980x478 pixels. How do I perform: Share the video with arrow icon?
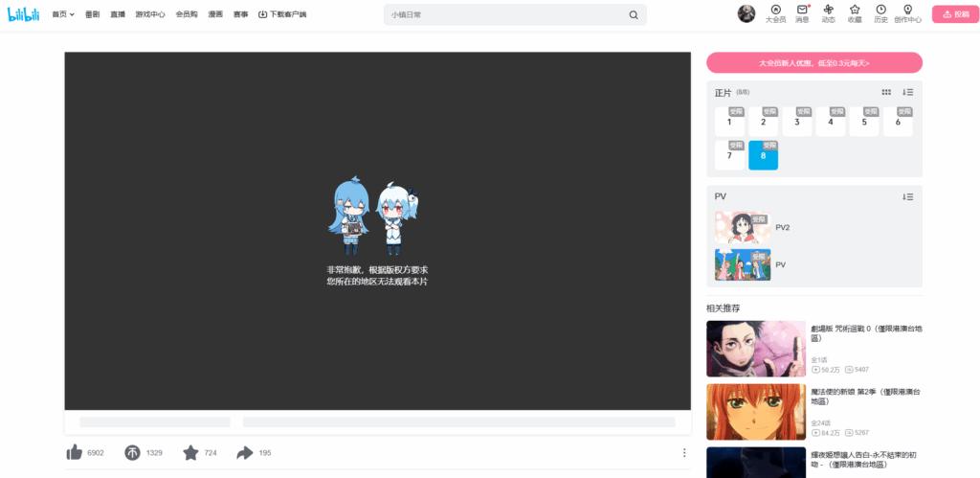coord(244,452)
